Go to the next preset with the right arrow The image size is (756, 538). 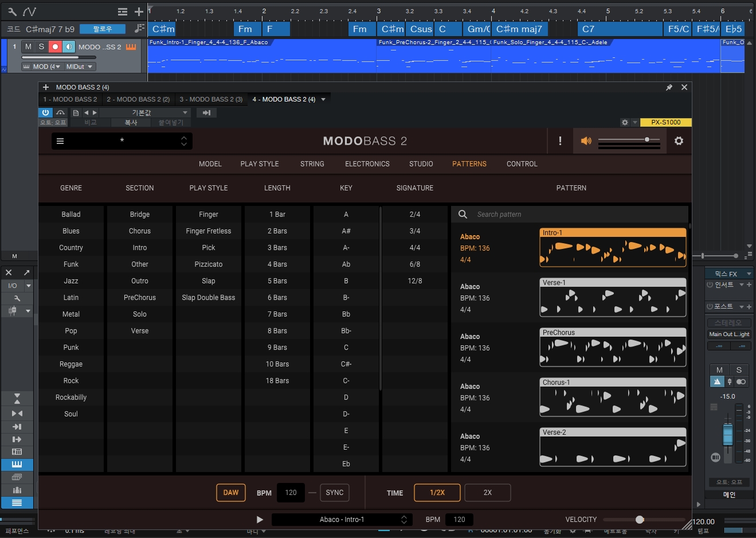(95, 112)
